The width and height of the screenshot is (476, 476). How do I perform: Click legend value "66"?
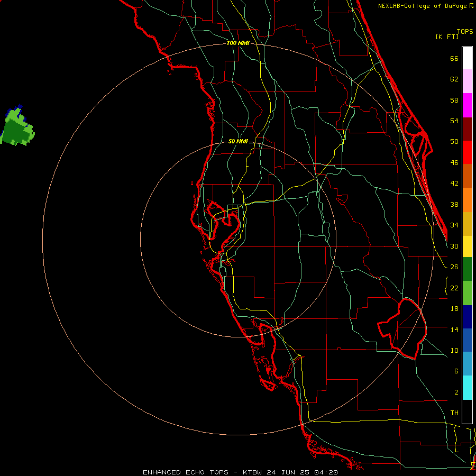tap(454, 59)
